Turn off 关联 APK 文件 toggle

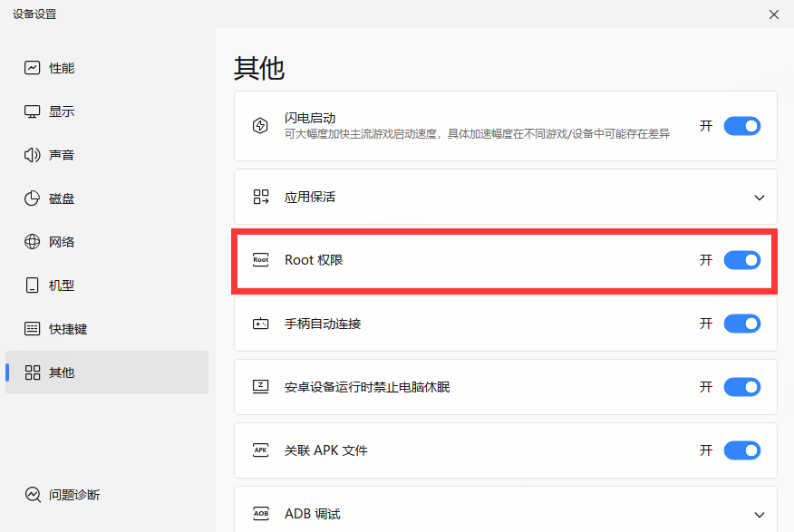pyautogui.click(x=741, y=450)
